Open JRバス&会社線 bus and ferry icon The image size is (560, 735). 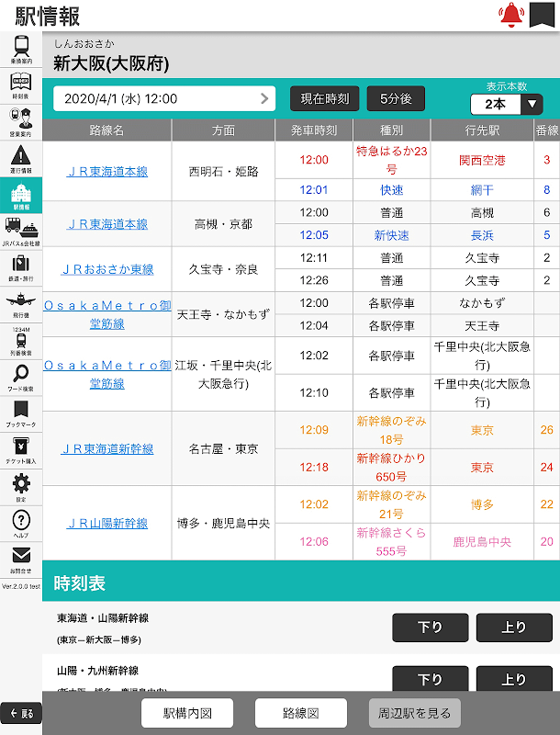click(x=21, y=232)
